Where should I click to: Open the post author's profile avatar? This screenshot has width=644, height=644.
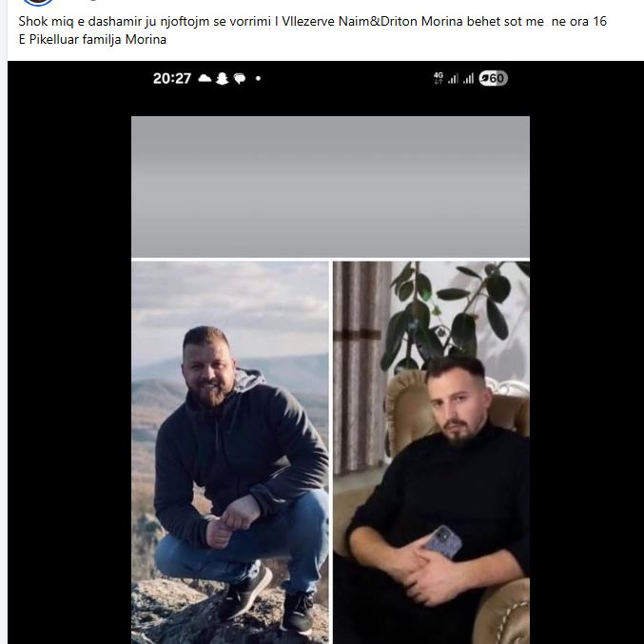point(38,2)
